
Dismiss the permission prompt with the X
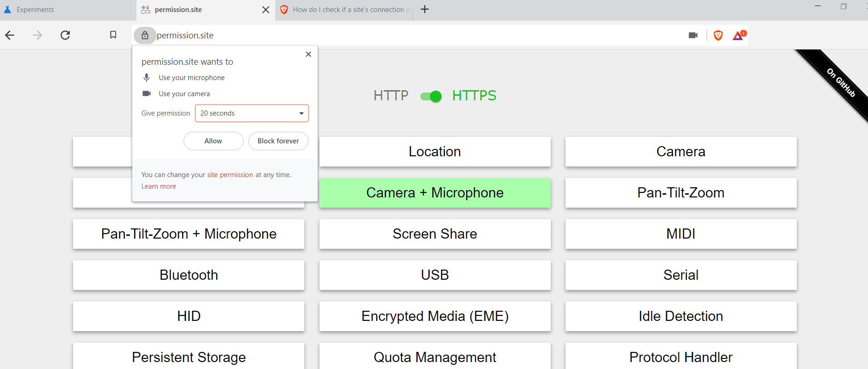point(308,54)
